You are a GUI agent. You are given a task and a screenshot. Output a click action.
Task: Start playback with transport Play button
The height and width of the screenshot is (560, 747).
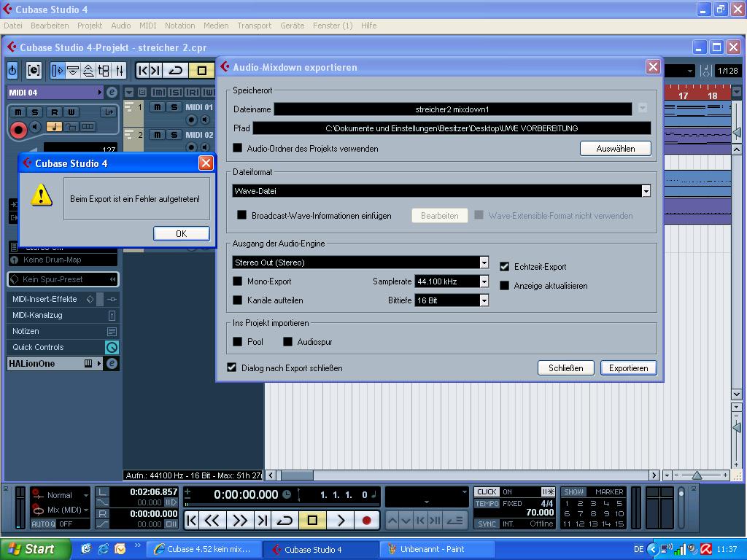[341, 521]
